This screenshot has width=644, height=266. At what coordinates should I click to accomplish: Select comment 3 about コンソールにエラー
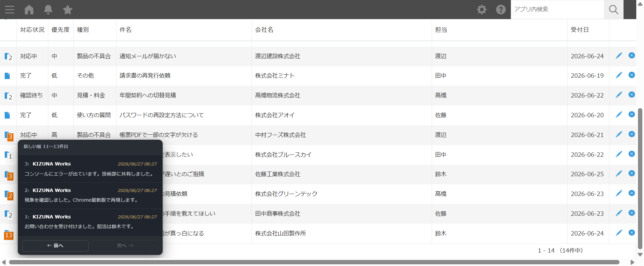click(90, 169)
